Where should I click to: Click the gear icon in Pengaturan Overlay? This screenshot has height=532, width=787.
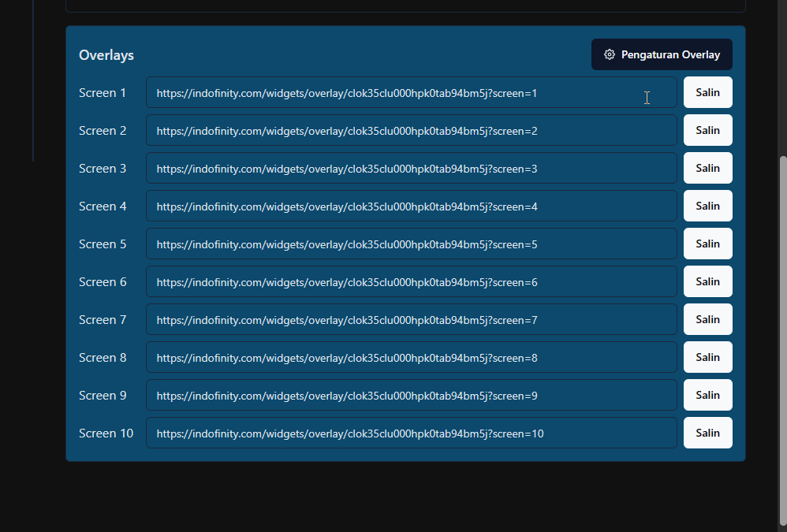click(609, 55)
